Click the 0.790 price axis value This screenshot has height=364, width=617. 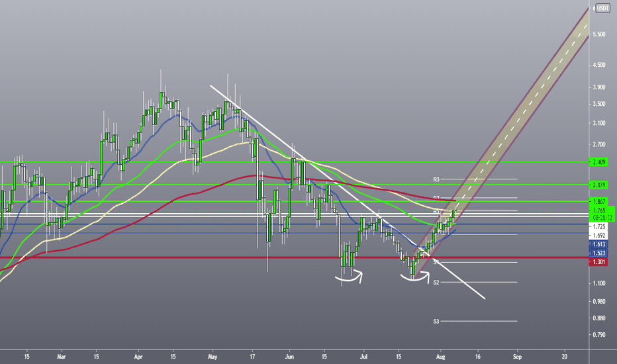click(x=599, y=335)
